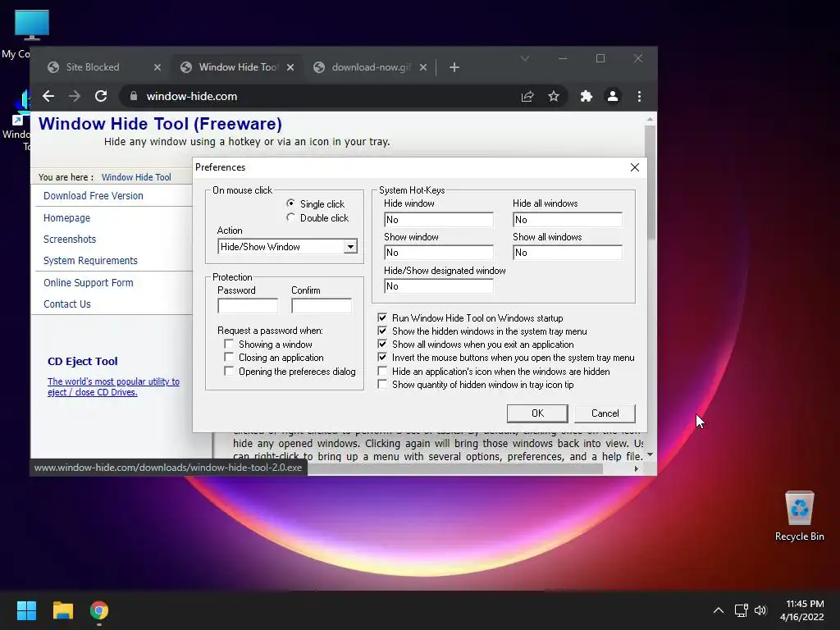Switch to the download-now.gif tab
Image resolution: width=840 pixels, height=630 pixels.
coord(371,67)
